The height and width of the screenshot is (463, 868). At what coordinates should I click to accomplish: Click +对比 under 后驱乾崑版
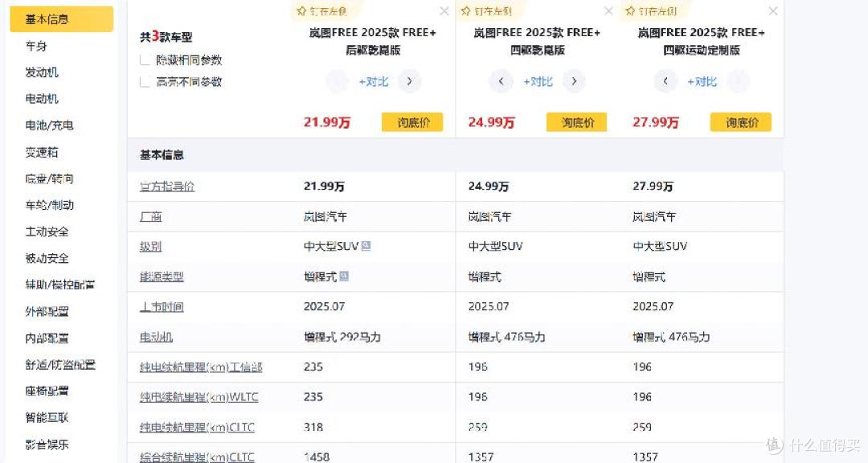(x=374, y=82)
